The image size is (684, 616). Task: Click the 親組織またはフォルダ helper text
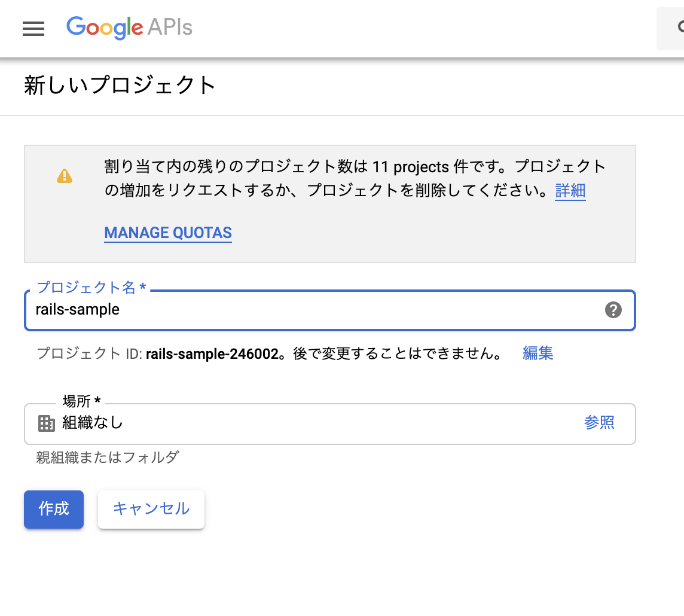coord(108,458)
